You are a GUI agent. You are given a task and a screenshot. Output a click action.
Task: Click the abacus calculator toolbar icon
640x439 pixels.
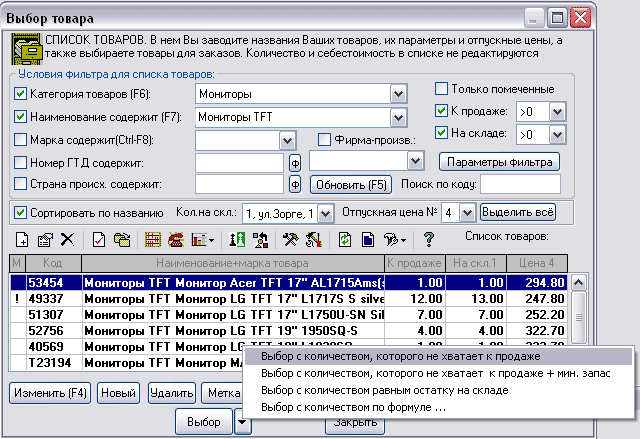(153, 239)
